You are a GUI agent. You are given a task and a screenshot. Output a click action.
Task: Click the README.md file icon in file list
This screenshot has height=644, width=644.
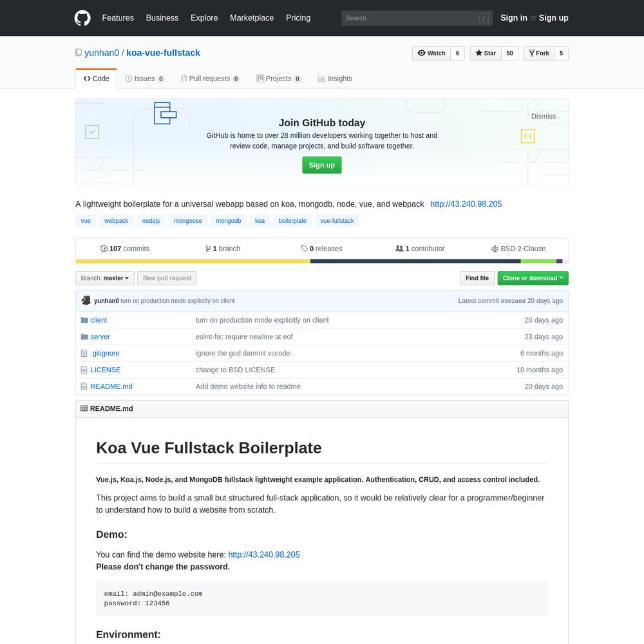tap(84, 386)
